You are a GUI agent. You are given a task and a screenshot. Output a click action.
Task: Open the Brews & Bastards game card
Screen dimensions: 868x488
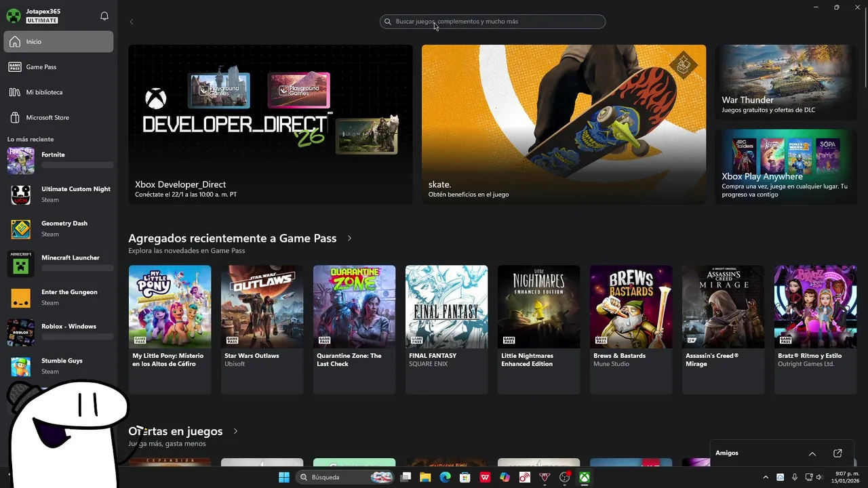click(x=631, y=329)
